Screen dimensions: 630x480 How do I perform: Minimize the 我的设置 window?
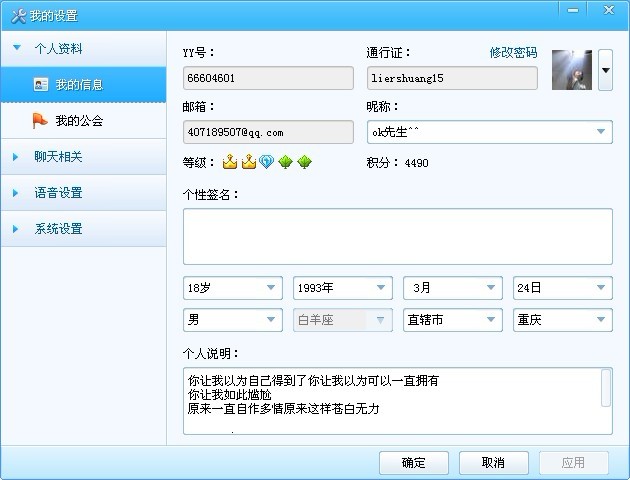[573, 10]
